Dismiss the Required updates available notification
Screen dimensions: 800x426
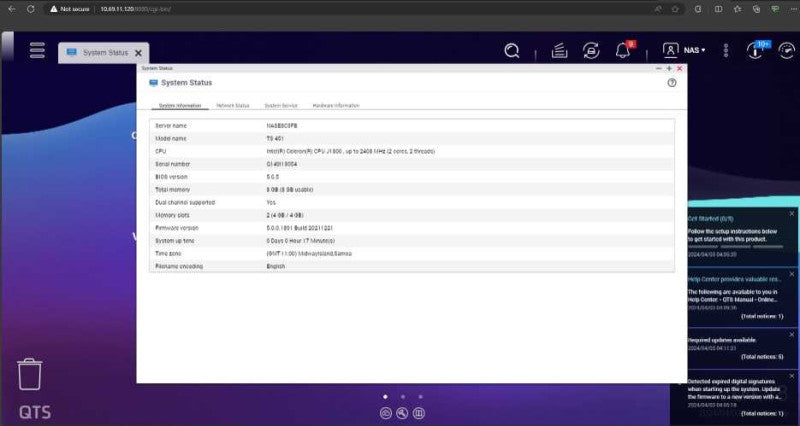(x=792, y=335)
